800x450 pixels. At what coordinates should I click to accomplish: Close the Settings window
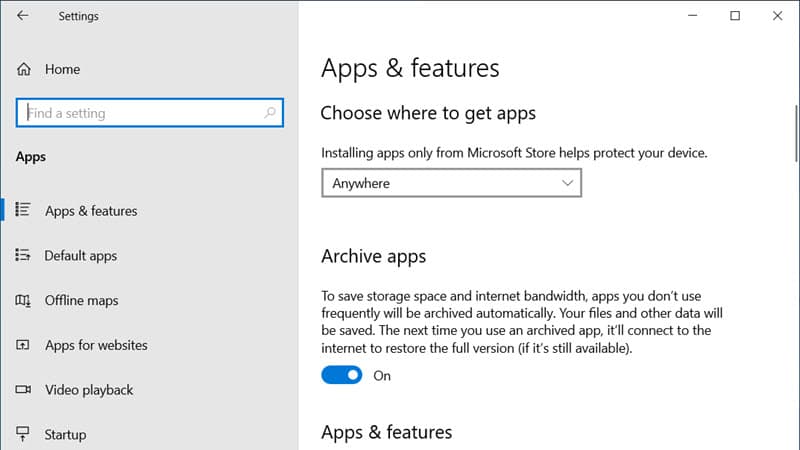pos(777,16)
